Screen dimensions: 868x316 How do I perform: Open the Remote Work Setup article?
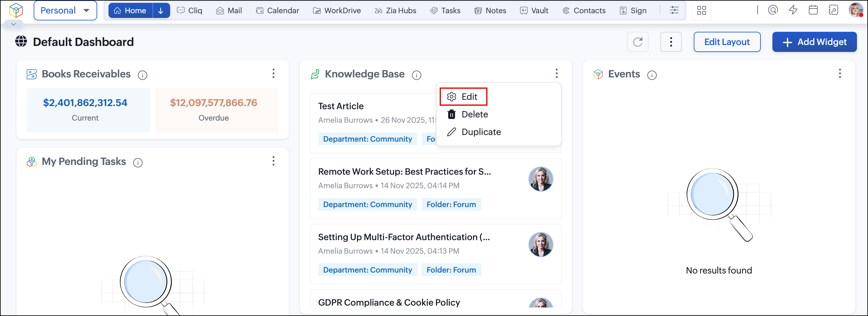point(404,172)
